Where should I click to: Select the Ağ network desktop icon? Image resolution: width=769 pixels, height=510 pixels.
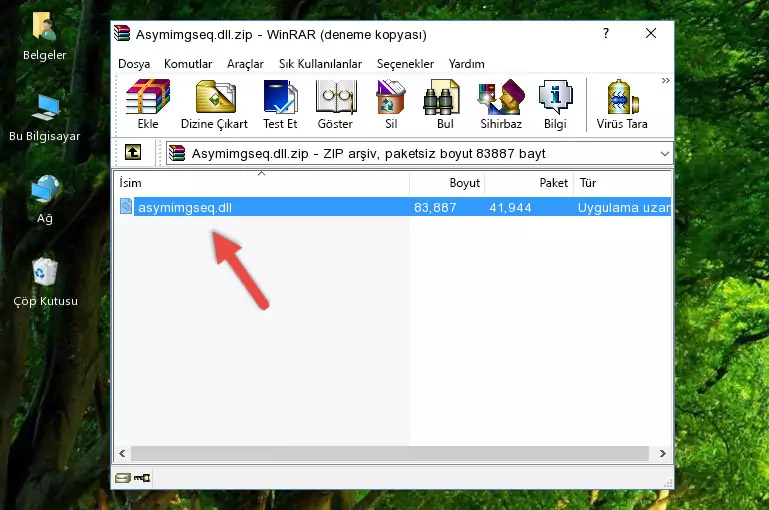45,199
